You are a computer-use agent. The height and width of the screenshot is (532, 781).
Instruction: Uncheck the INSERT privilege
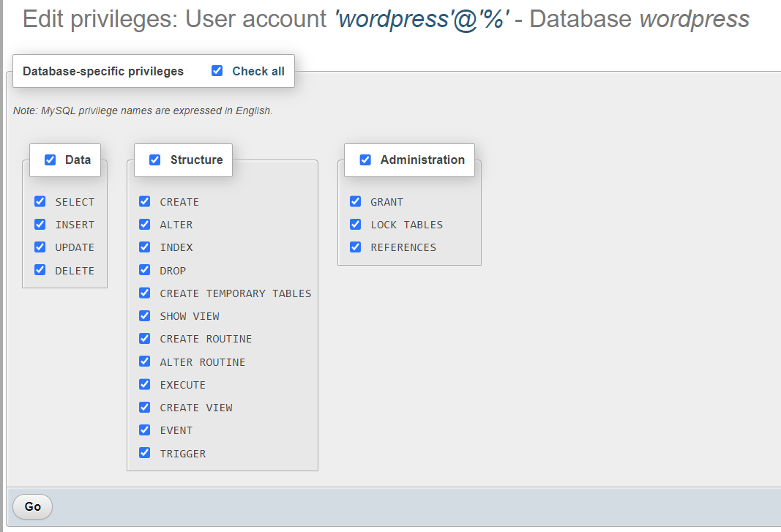tap(40, 224)
